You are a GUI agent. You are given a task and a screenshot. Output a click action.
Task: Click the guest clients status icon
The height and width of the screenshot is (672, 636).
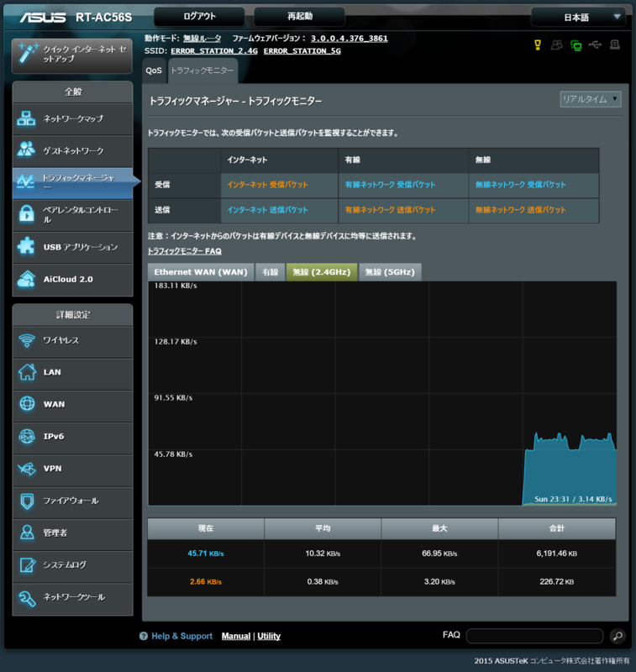click(557, 45)
